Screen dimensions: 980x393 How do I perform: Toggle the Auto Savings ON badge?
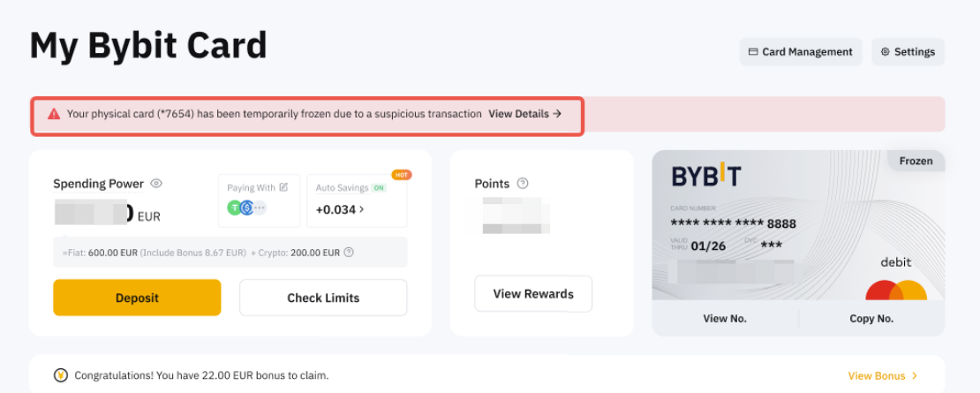click(379, 188)
